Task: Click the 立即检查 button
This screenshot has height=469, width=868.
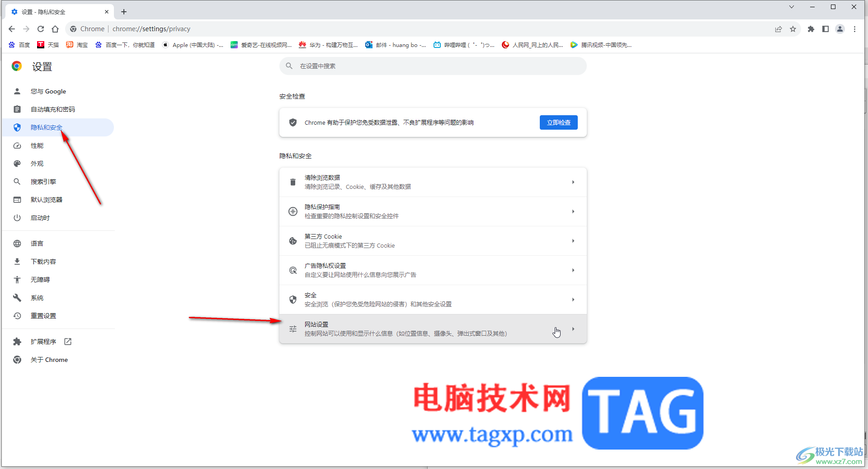Action: [558, 122]
